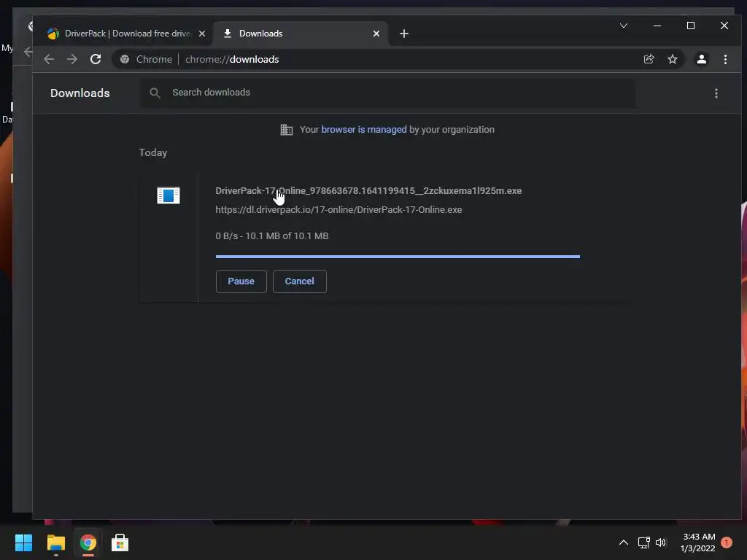Click the Chrome taskbar icon
747x560 pixels.
coord(88,542)
